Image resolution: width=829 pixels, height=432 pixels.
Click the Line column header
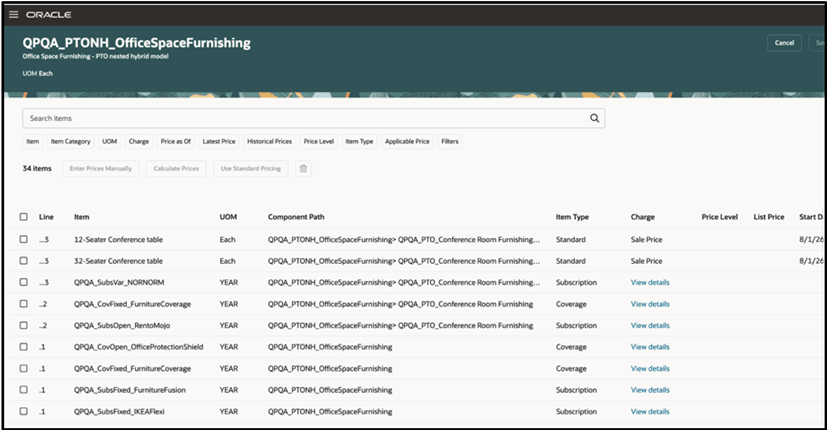46,217
